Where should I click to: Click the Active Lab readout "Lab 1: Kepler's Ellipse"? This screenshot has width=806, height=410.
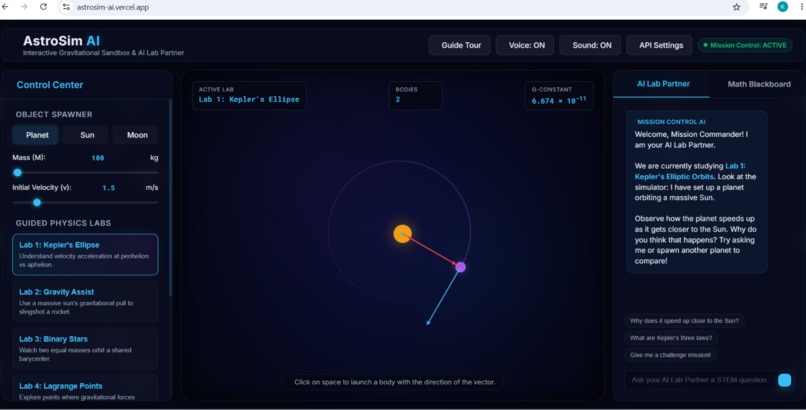pyautogui.click(x=249, y=100)
